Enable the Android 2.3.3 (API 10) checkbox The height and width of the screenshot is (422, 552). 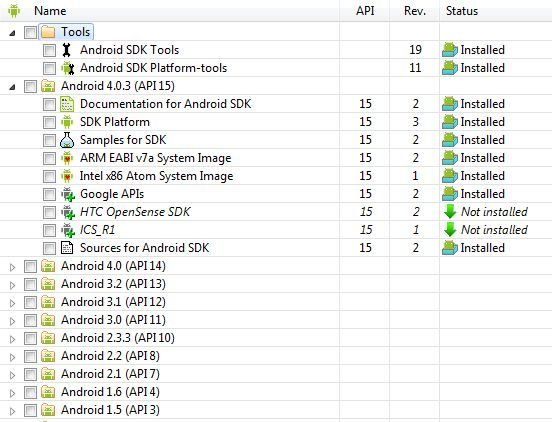click(x=30, y=338)
